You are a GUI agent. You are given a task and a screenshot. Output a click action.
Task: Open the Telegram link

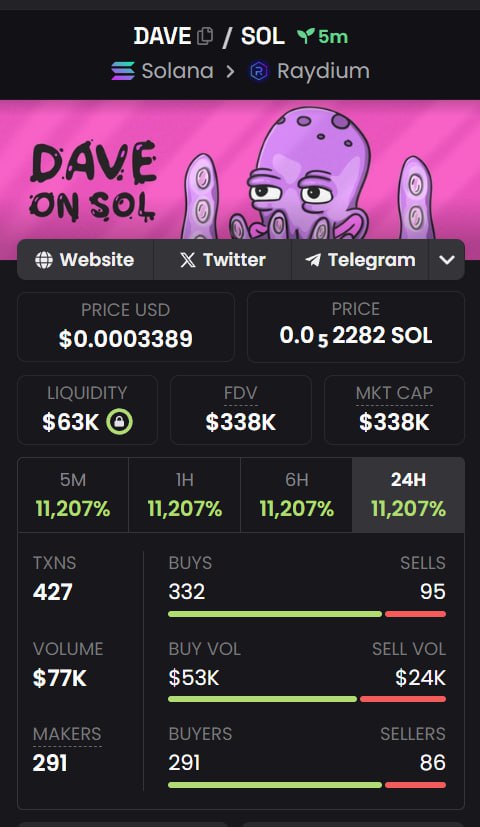pos(360,260)
